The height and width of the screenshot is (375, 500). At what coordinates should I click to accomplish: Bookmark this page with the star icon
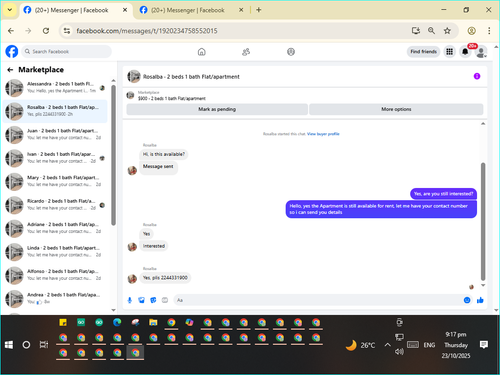click(447, 31)
